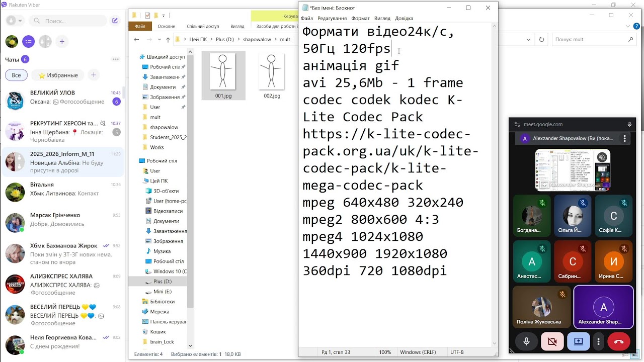Click the site settings icon beside meet.google.com

(517, 124)
